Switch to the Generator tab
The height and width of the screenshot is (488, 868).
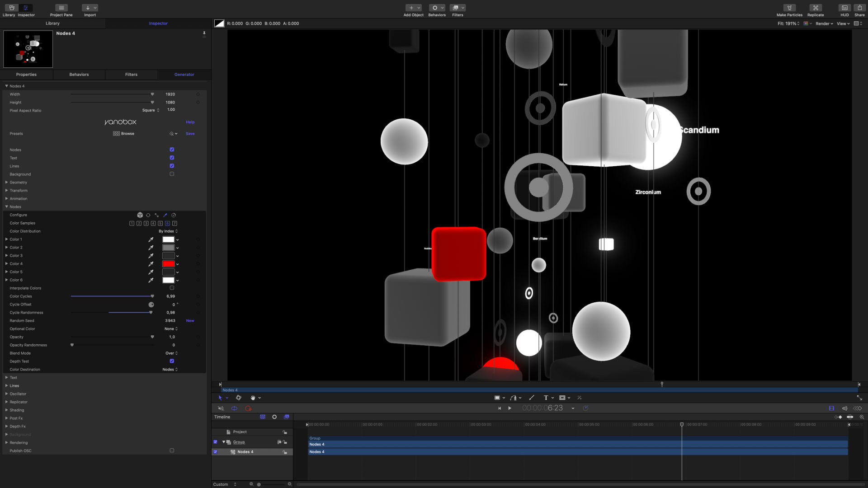pos(184,75)
